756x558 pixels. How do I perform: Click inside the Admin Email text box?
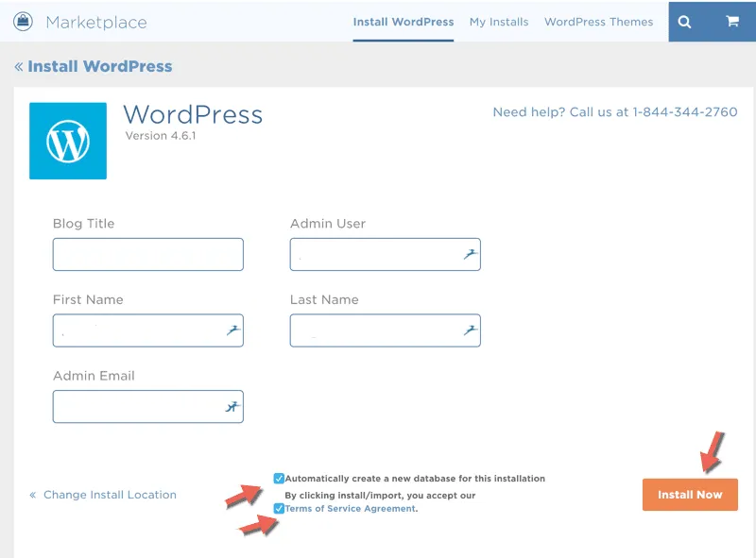click(137, 407)
